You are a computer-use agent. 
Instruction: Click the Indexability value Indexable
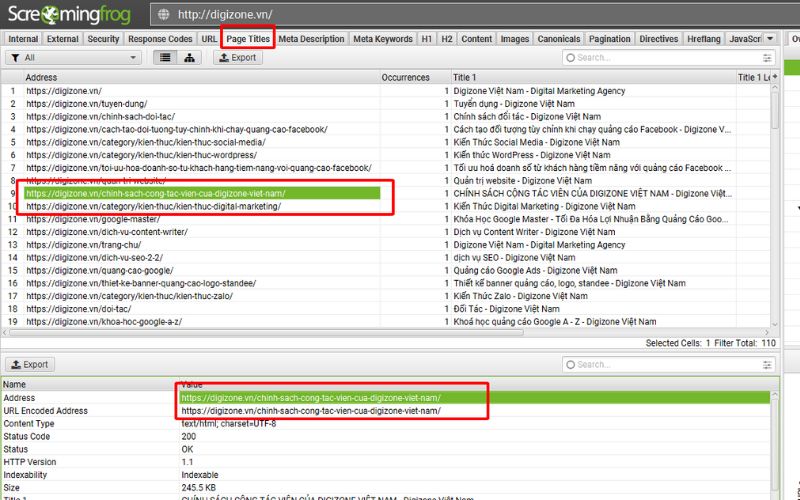coord(199,474)
